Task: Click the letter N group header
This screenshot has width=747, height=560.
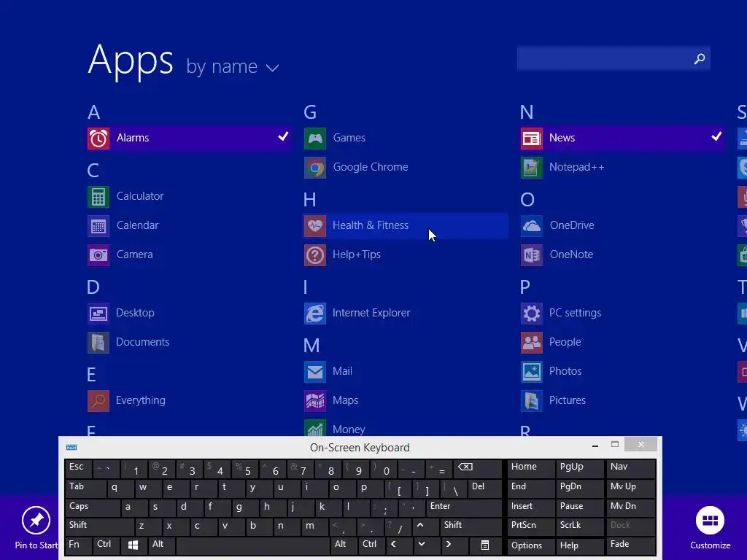Action: click(527, 112)
